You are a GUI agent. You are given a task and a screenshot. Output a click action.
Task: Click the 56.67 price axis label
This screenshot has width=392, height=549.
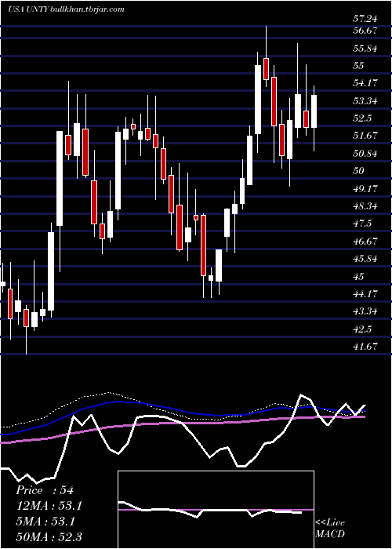pos(365,31)
